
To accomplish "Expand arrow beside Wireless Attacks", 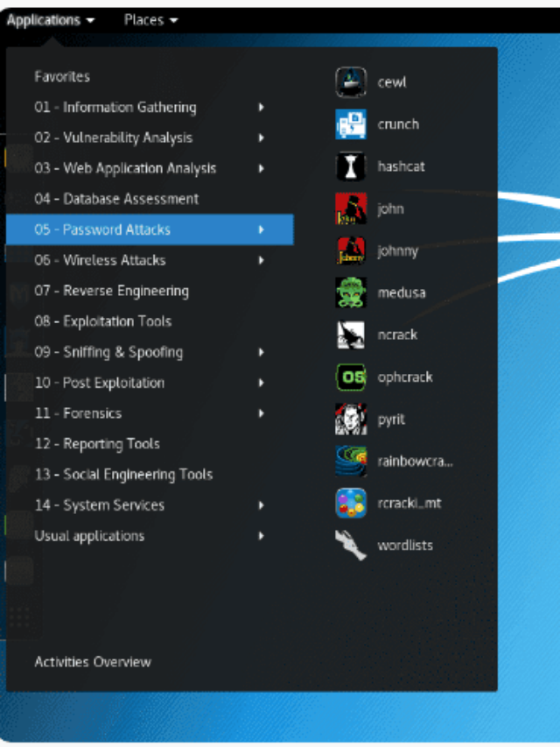I will [261, 260].
